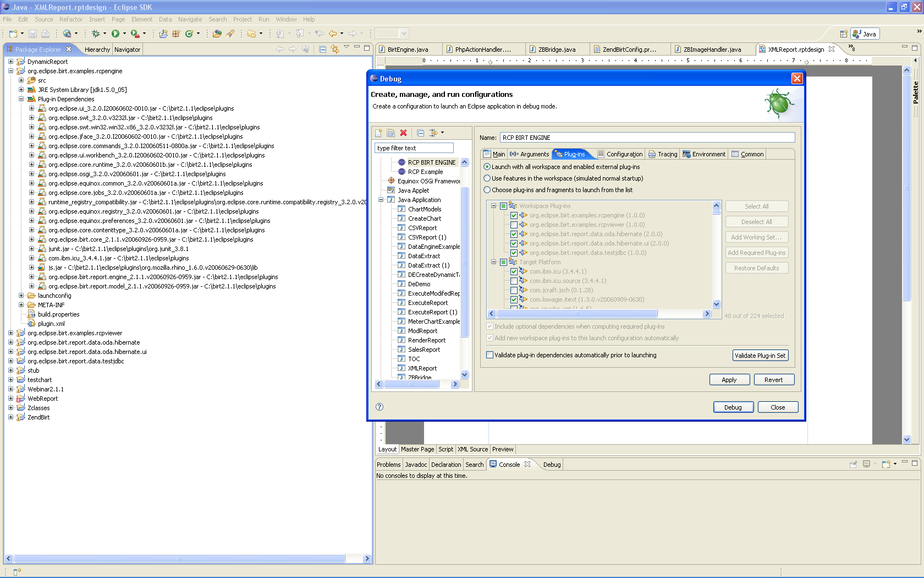Open the launch configuration filter dropdown arrow
The height and width of the screenshot is (578, 924).
[442, 133]
